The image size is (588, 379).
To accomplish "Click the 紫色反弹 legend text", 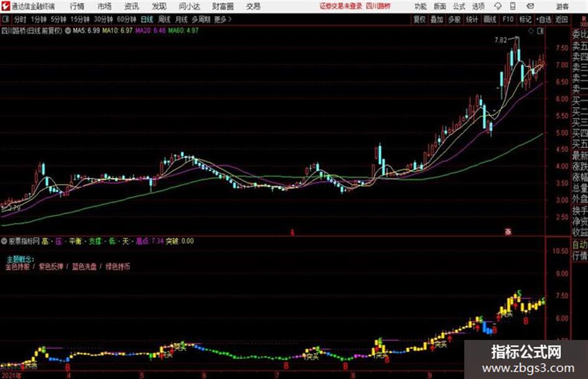I will point(51,267).
